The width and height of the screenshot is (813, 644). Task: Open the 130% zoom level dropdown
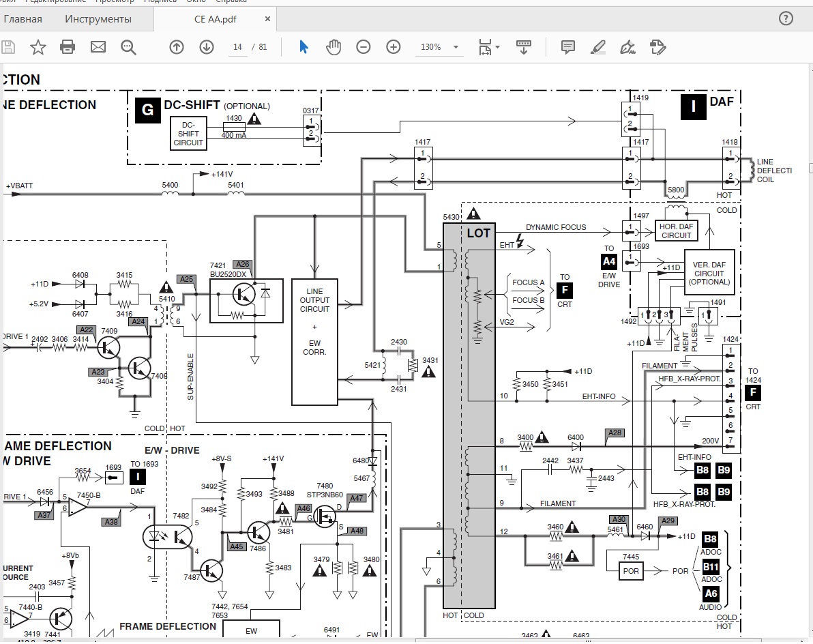click(439, 47)
